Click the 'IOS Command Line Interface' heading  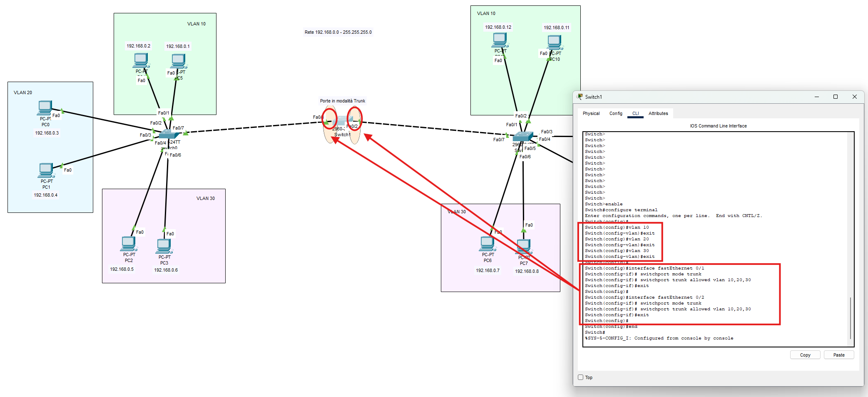718,126
